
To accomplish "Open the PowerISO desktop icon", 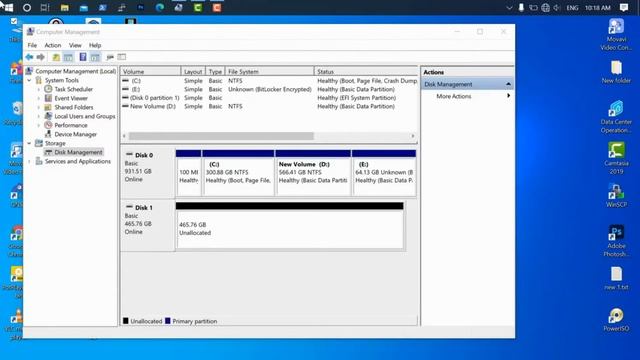I will pos(616,320).
